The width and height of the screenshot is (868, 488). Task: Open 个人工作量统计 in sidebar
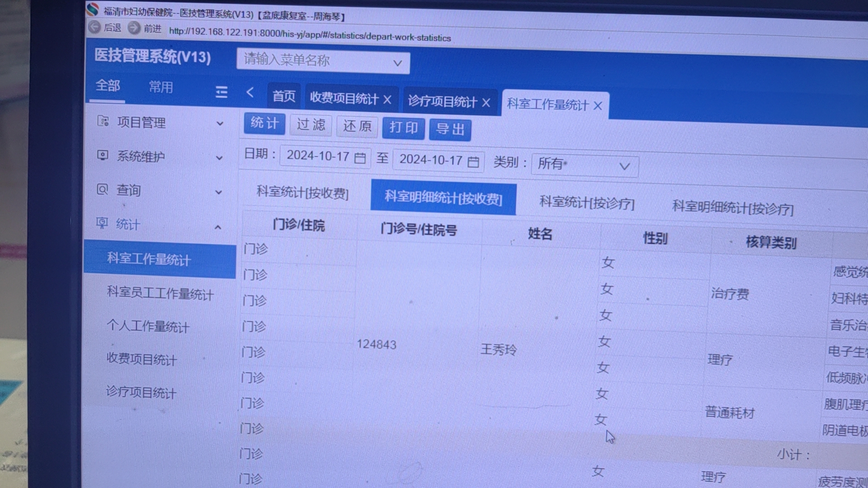[x=148, y=326]
